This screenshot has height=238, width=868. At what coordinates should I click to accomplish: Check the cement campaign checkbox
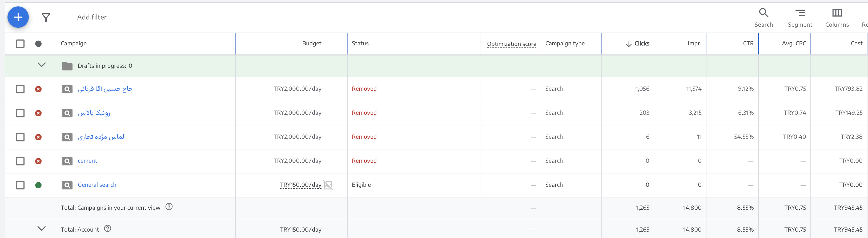tap(20, 161)
